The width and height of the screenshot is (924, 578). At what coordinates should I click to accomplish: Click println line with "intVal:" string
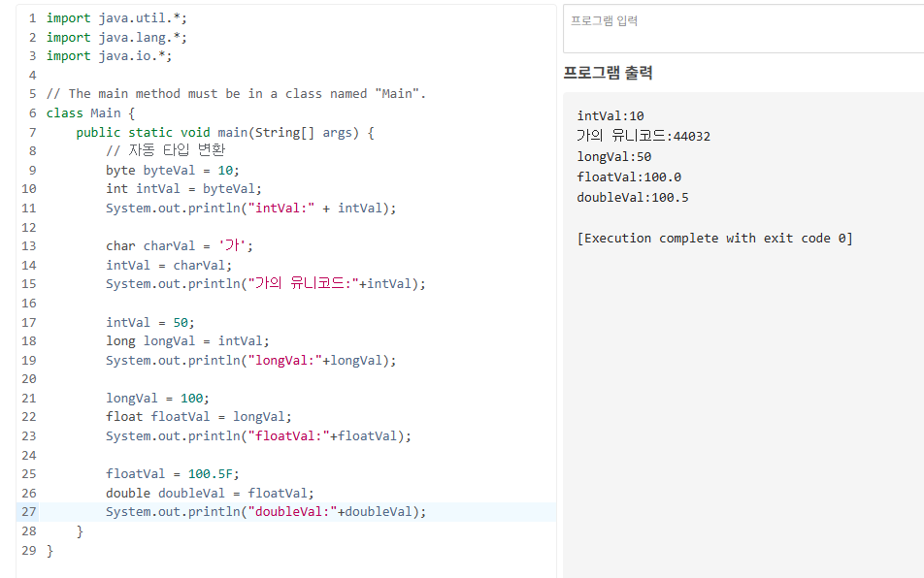[251, 209]
